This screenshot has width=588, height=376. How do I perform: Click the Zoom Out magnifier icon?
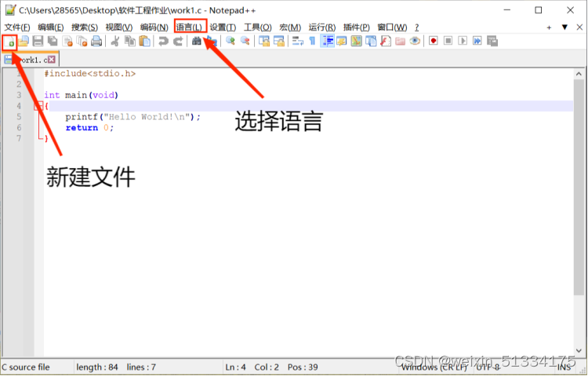click(245, 41)
